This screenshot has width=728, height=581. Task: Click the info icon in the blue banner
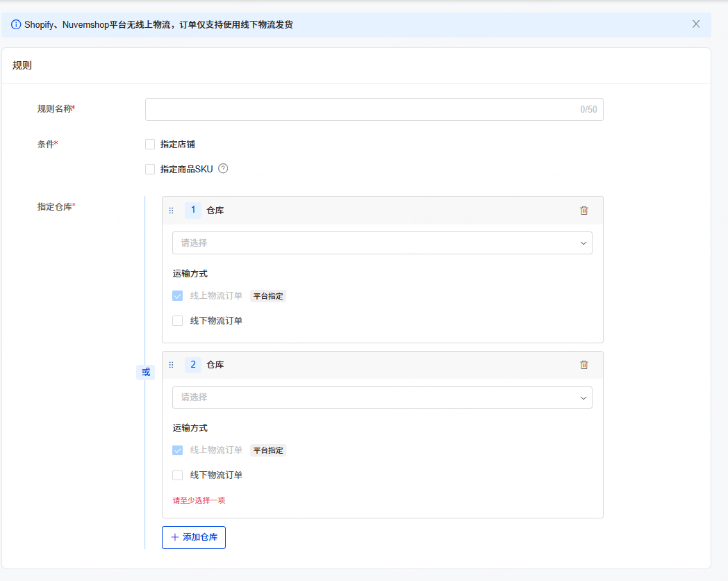point(16,24)
